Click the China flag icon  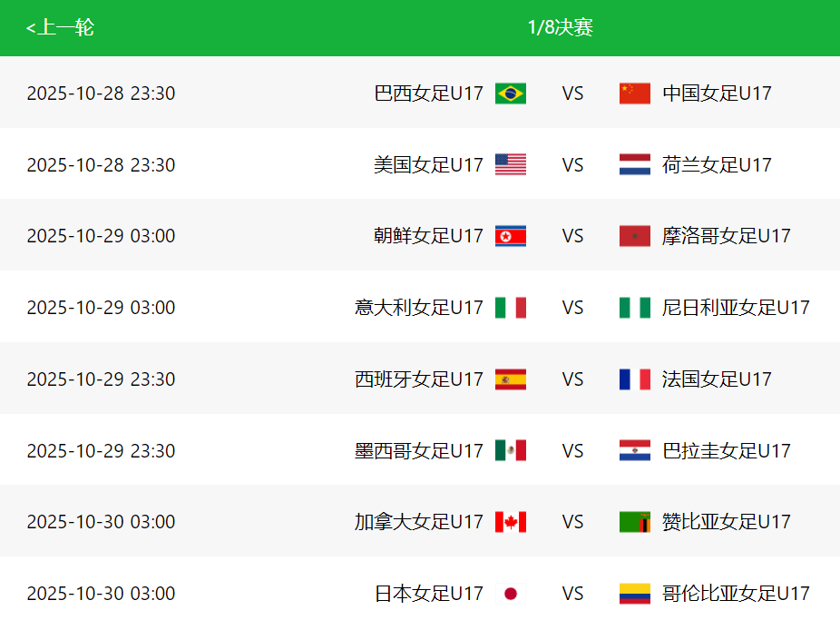[634, 93]
